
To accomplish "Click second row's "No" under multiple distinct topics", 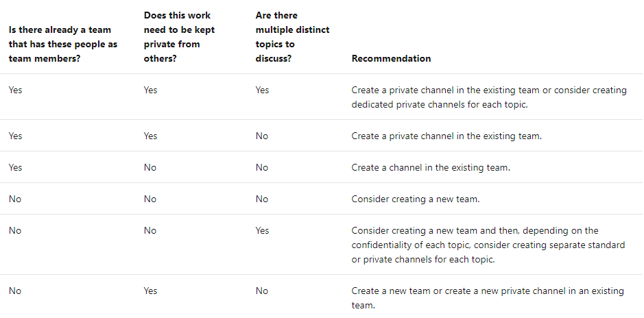I will [261, 136].
